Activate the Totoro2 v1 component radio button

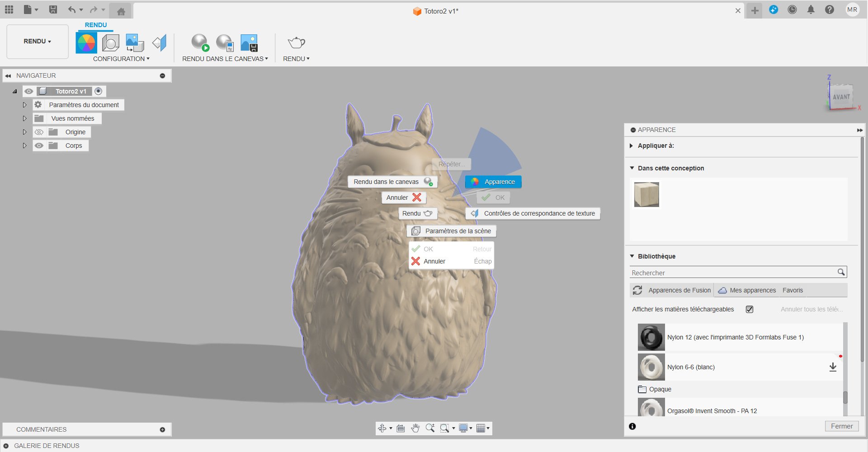click(x=99, y=91)
